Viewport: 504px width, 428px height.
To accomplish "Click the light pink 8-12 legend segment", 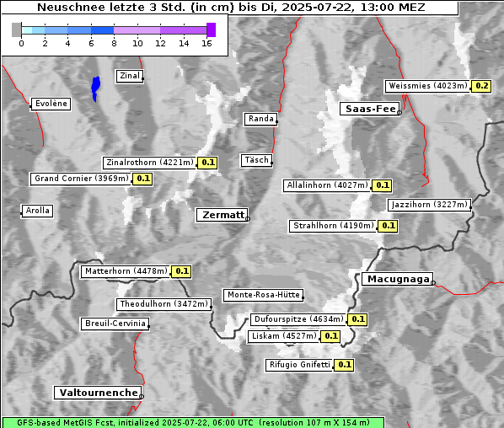I will coord(137,30).
